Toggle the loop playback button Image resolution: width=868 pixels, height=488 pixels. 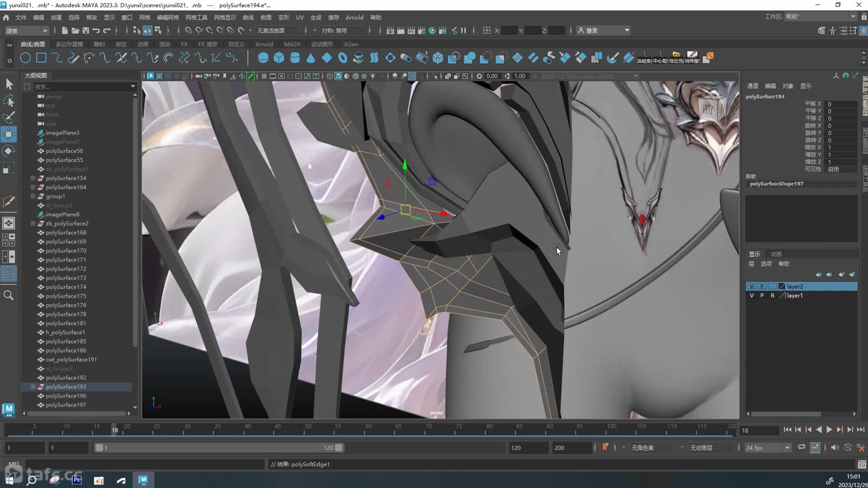click(802, 447)
